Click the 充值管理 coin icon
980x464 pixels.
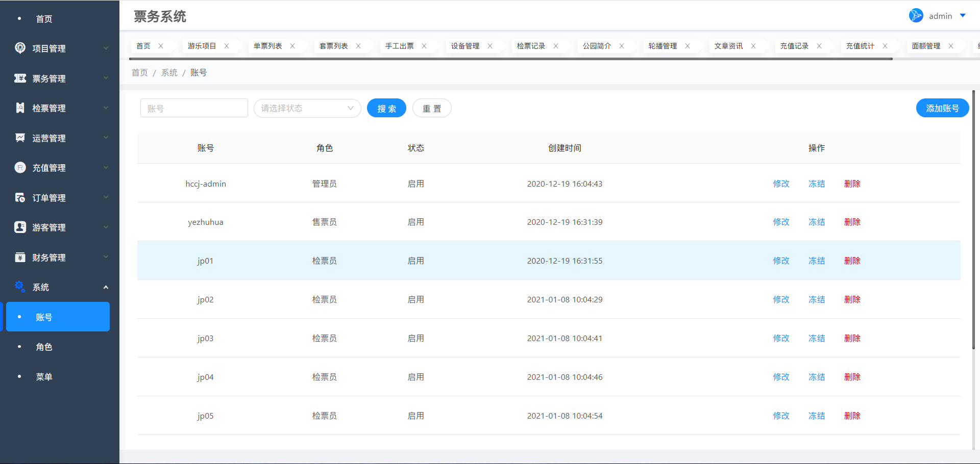20,167
